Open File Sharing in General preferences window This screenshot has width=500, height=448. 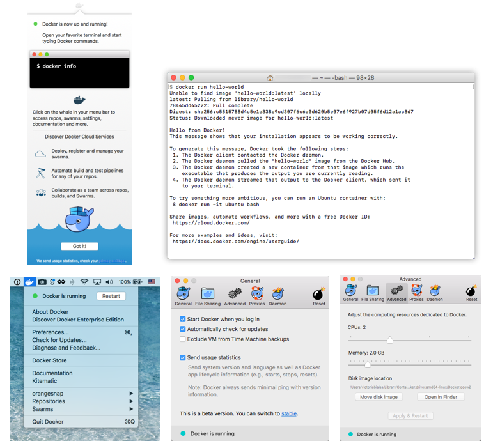pyautogui.click(x=208, y=297)
